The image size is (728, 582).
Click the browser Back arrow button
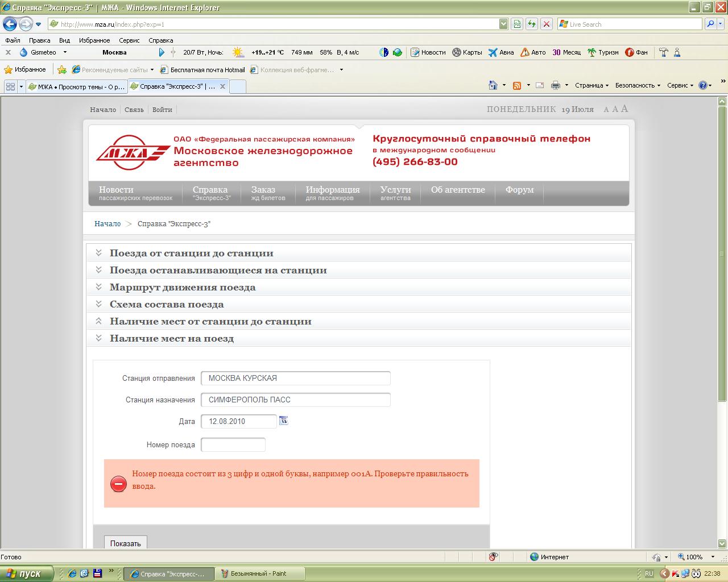click(x=10, y=24)
